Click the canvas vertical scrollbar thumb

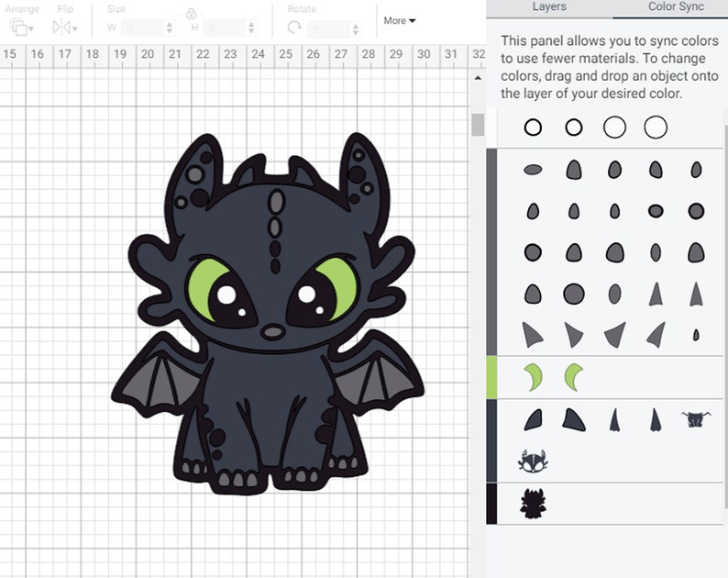(x=478, y=125)
